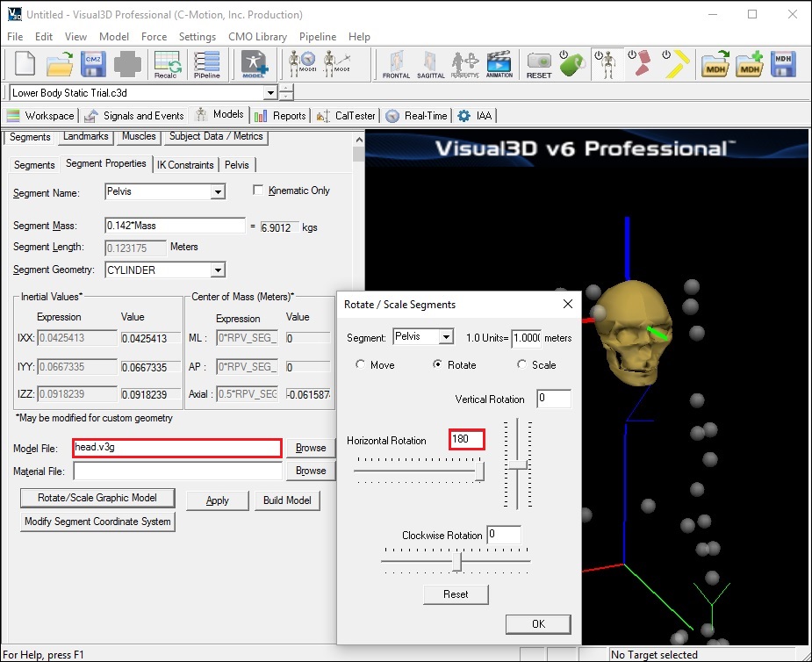Toggle the yellow arrow force display icon
Viewport: 812px width, 662px height.
[676, 64]
